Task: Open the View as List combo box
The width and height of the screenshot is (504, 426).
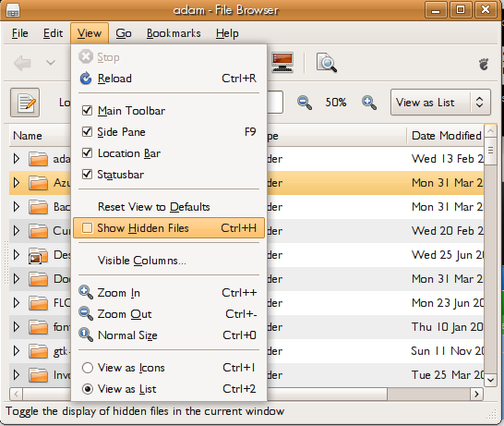Action: [440, 103]
